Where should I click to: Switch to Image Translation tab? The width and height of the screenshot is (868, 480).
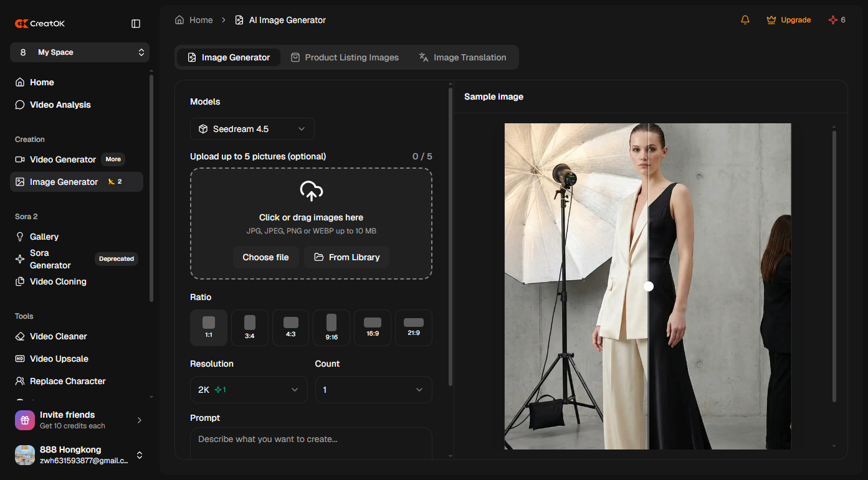pyautogui.click(x=462, y=57)
